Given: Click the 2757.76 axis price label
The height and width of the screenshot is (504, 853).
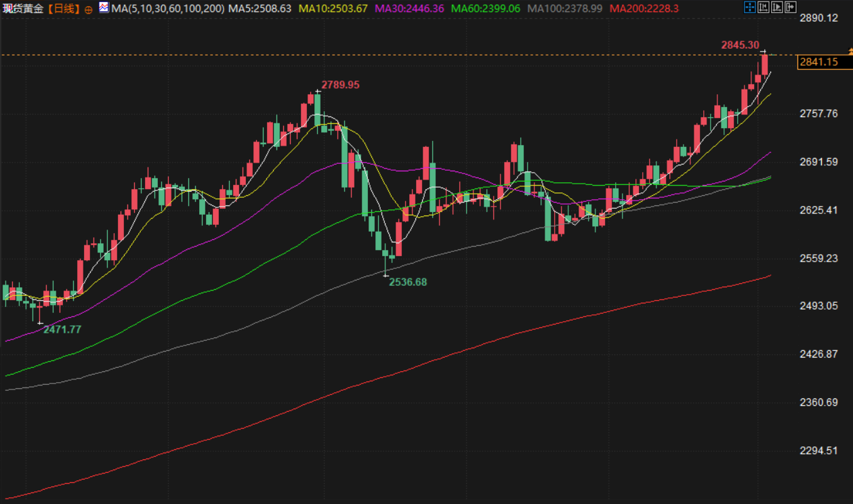Looking at the screenshot, I should (818, 113).
